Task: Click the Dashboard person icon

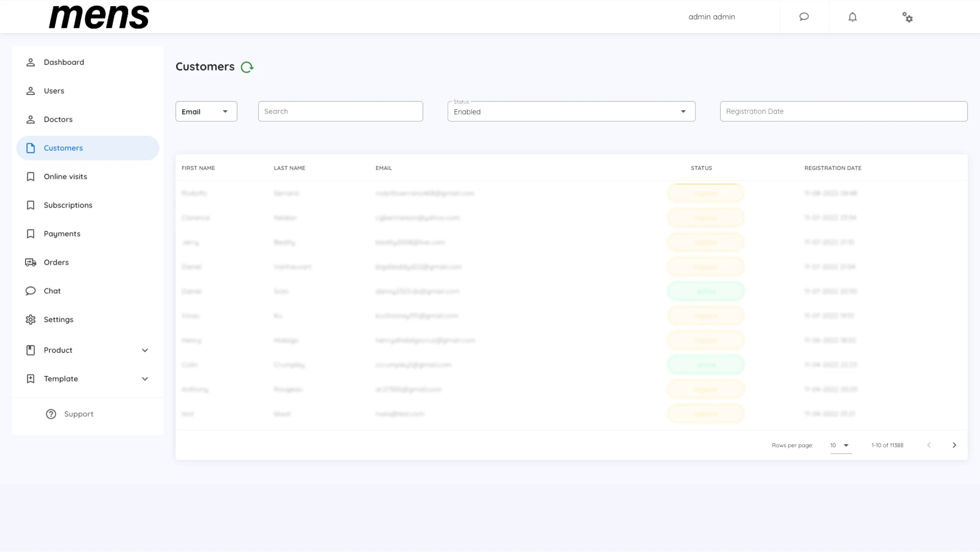Action: (x=31, y=62)
